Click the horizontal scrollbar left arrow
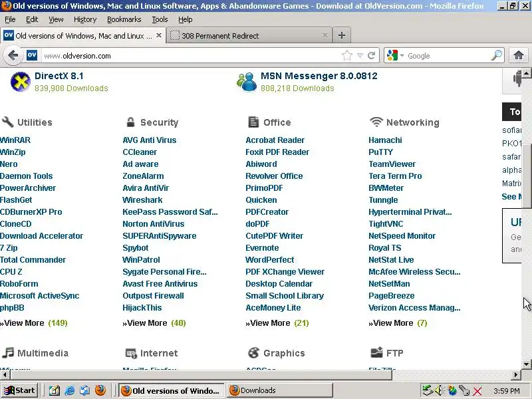This screenshot has width=532, height=399. pyautogui.click(x=5, y=374)
